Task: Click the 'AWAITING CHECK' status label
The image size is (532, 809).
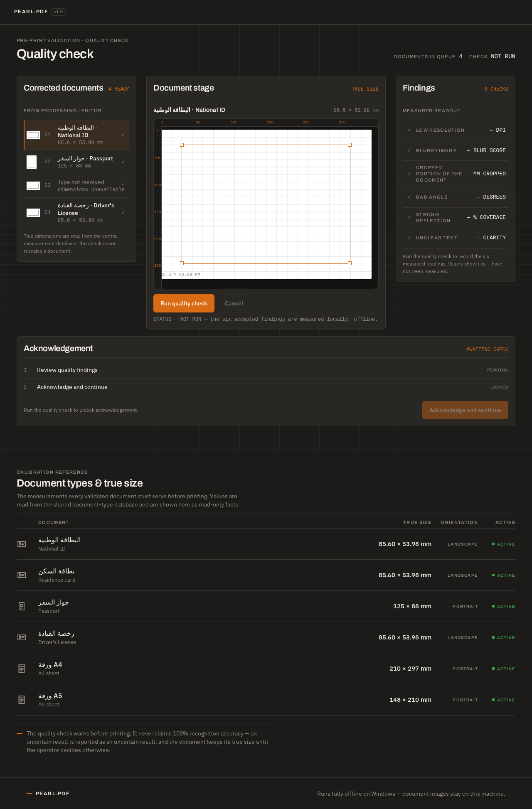Action: [487, 349]
